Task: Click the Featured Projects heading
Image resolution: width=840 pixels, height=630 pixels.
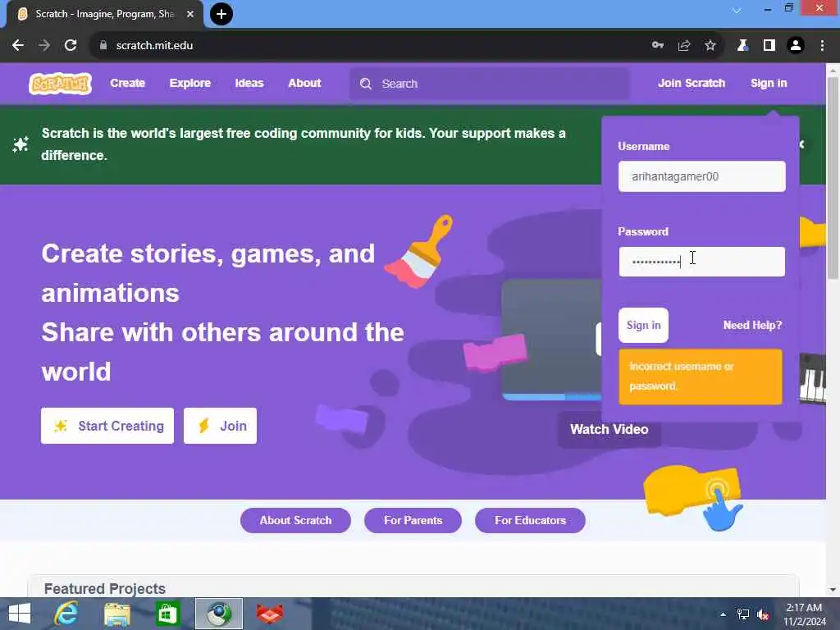Action: [104, 589]
